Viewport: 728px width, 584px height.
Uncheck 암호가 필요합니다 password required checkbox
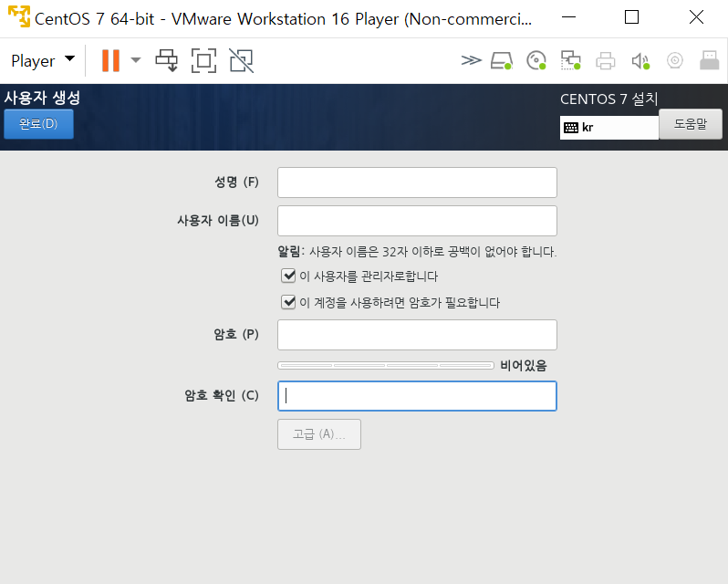click(288, 302)
